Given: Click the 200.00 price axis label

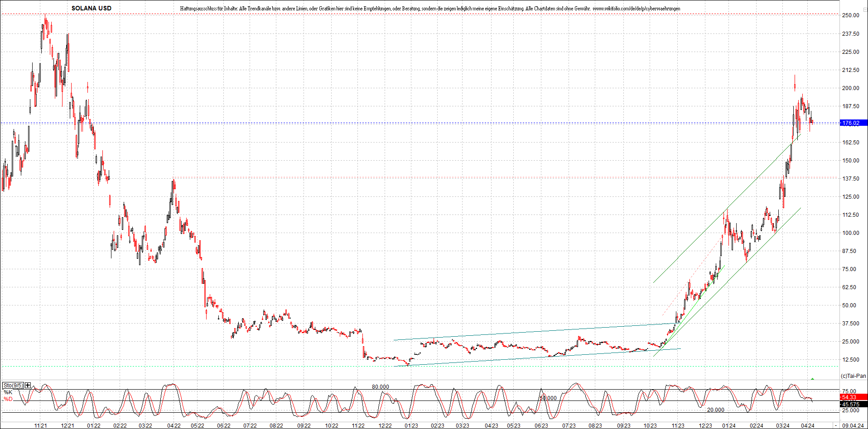Looking at the screenshot, I should 850,88.
